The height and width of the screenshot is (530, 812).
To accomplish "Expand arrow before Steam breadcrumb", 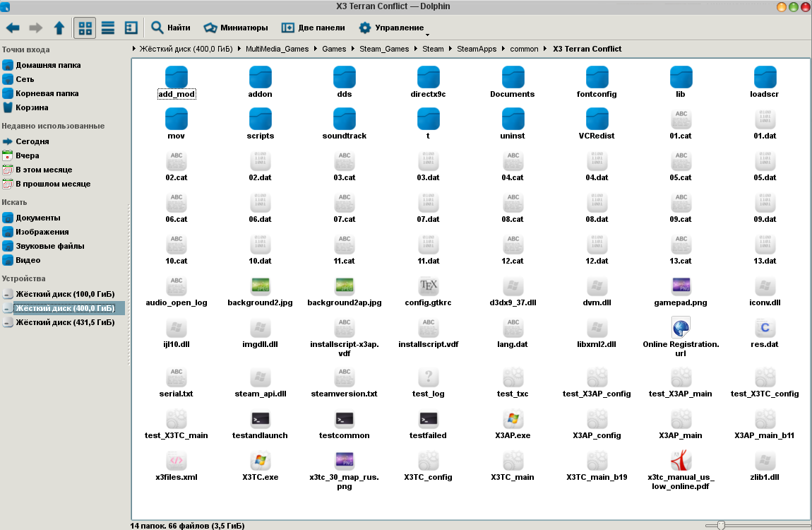I will (416, 49).
